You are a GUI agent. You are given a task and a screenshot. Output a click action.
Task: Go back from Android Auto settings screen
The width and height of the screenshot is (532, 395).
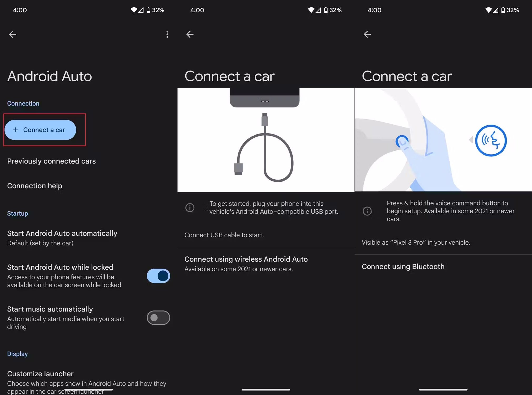pos(13,34)
